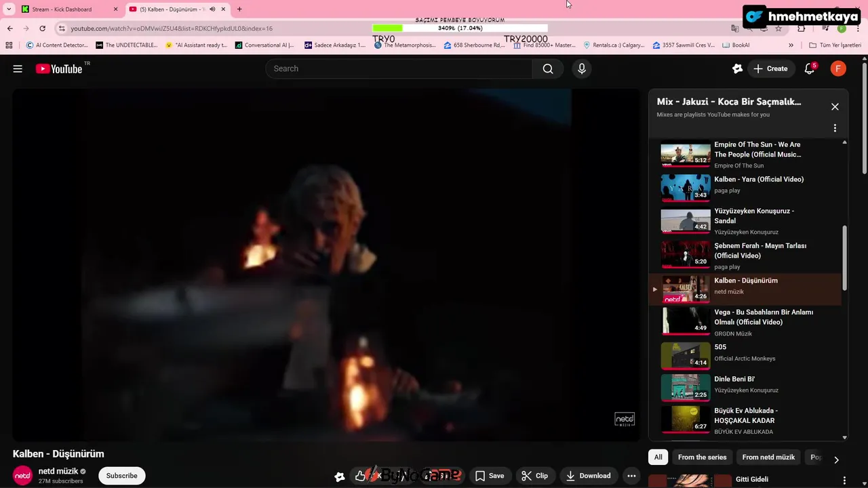Open the Rentals.ca Calgary bookmark

coord(614,45)
